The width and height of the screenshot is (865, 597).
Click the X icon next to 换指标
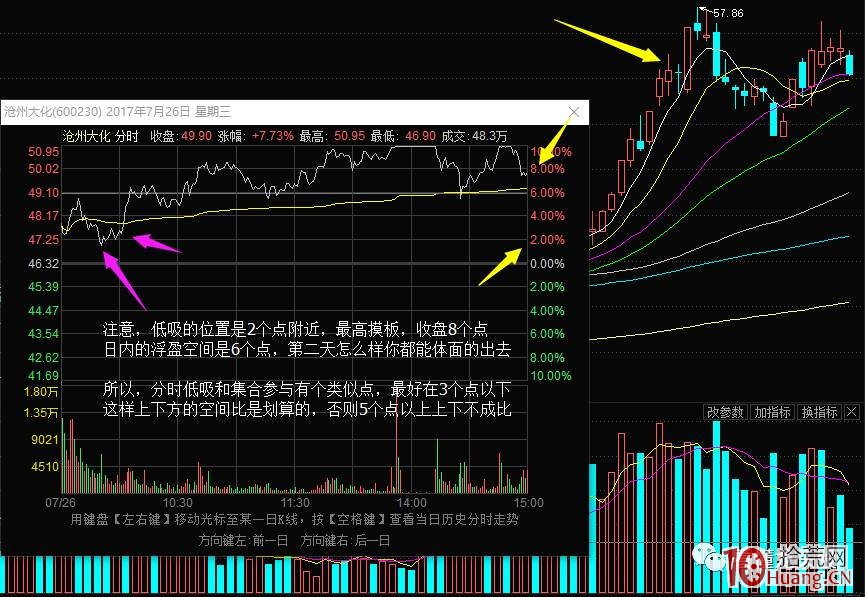(851, 411)
